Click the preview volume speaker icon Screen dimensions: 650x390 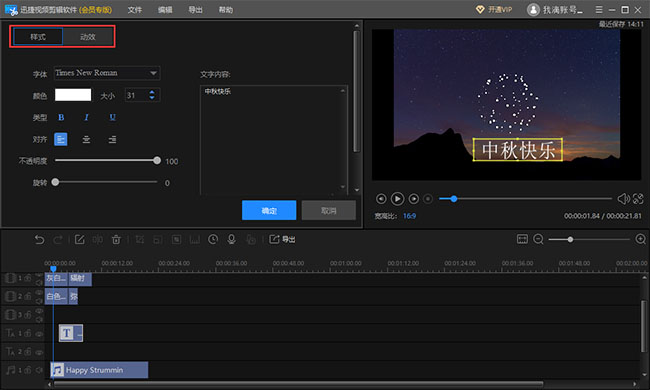coord(623,199)
